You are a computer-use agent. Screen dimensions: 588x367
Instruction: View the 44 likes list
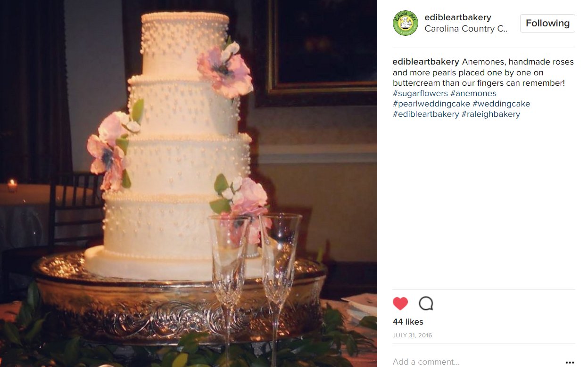pyautogui.click(x=408, y=322)
